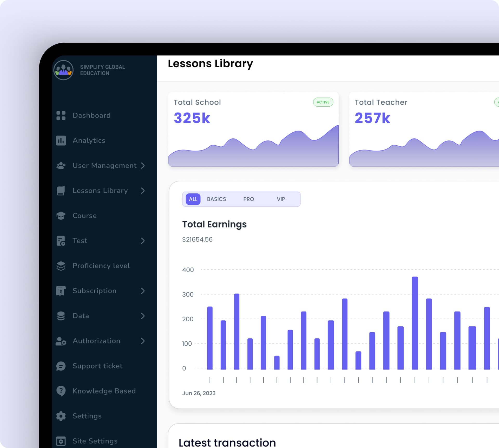Click the 200 y-axis label
Image resolution: width=499 pixels, height=448 pixels.
188,319
